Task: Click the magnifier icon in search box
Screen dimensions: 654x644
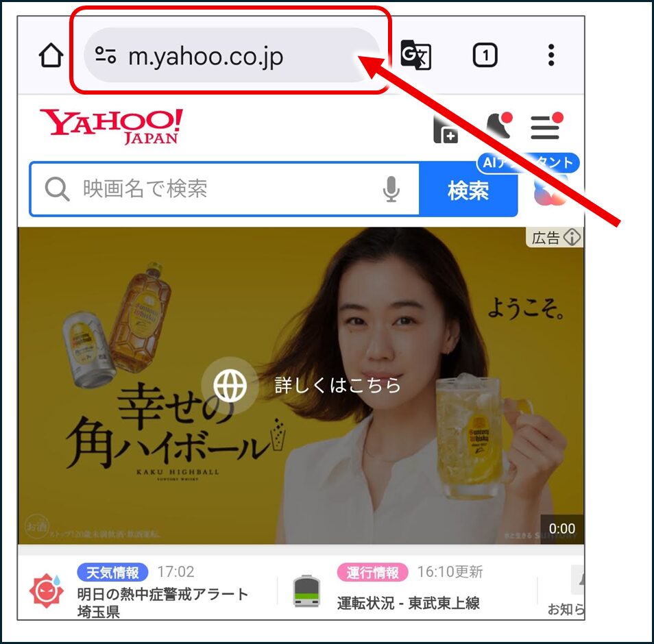Action: point(57,189)
